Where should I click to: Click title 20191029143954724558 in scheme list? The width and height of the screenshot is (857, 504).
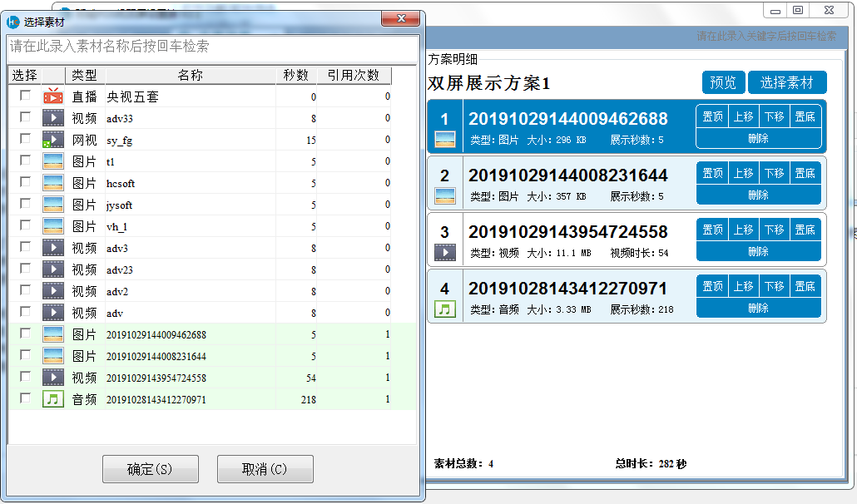[x=568, y=231]
